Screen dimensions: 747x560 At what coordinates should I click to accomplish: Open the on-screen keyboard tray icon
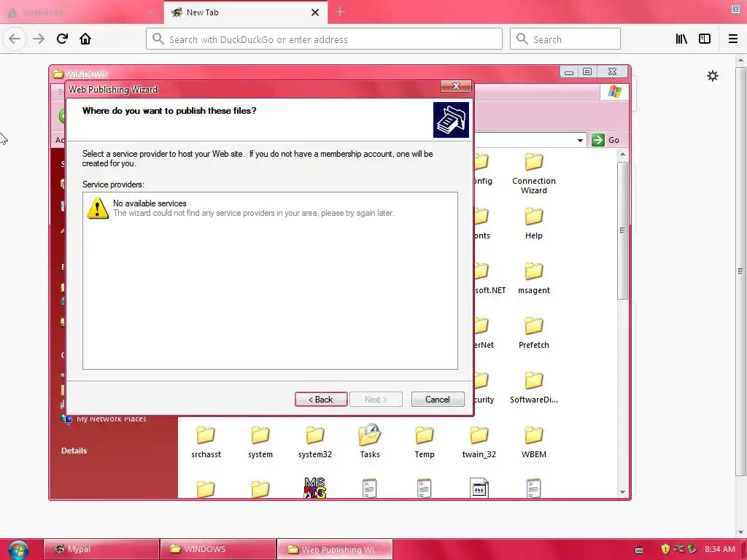coord(639,550)
